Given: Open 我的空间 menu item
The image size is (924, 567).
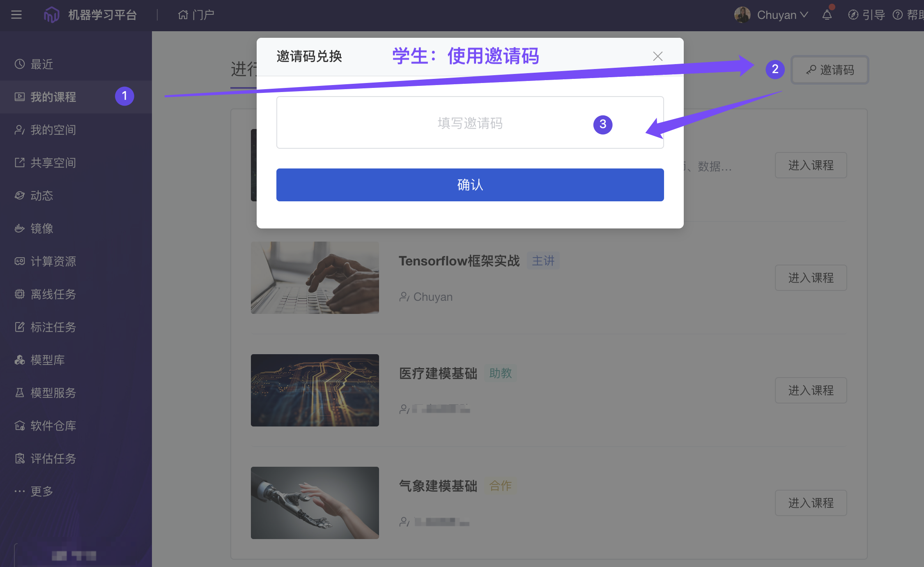Looking at the screenshot, I should click(53, 130).
